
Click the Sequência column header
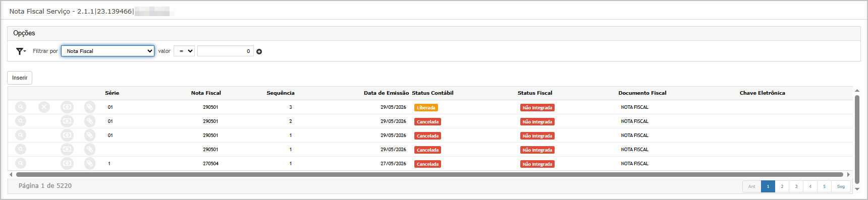click(x=281, y=93)
